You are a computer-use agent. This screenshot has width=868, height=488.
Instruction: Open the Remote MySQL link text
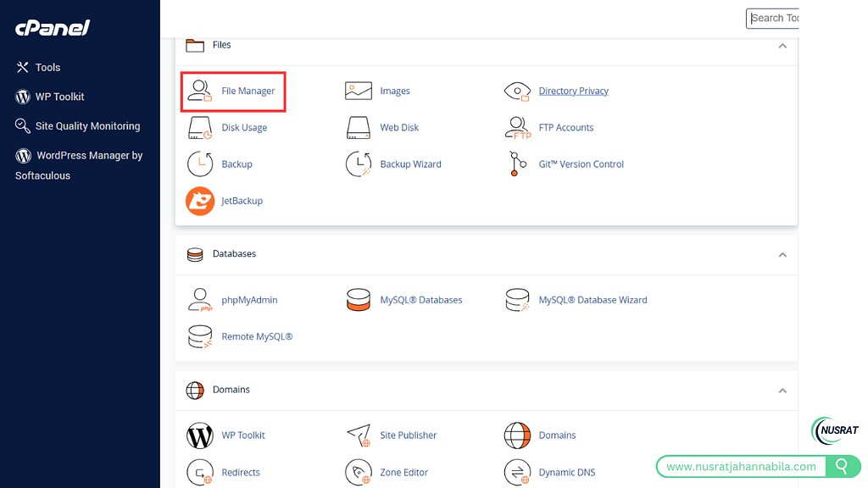click(x=257, y=336)
